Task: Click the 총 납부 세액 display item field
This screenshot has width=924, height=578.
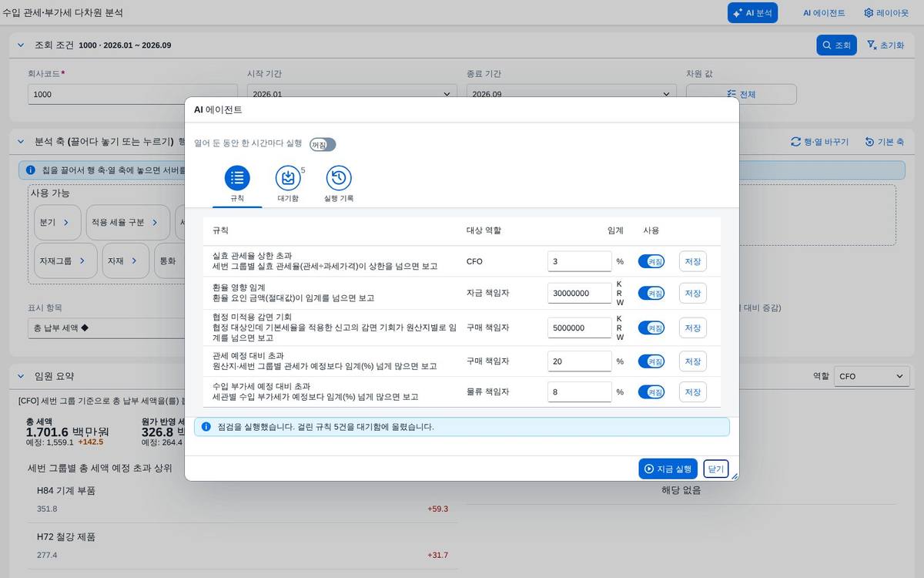Action: point(105,328)
